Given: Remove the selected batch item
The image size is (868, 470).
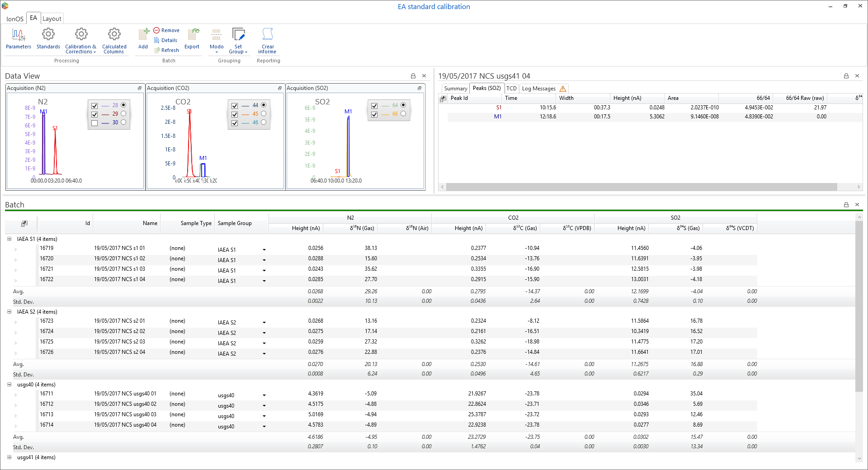Looking at the screenshot, I should [x=166, y=30].
